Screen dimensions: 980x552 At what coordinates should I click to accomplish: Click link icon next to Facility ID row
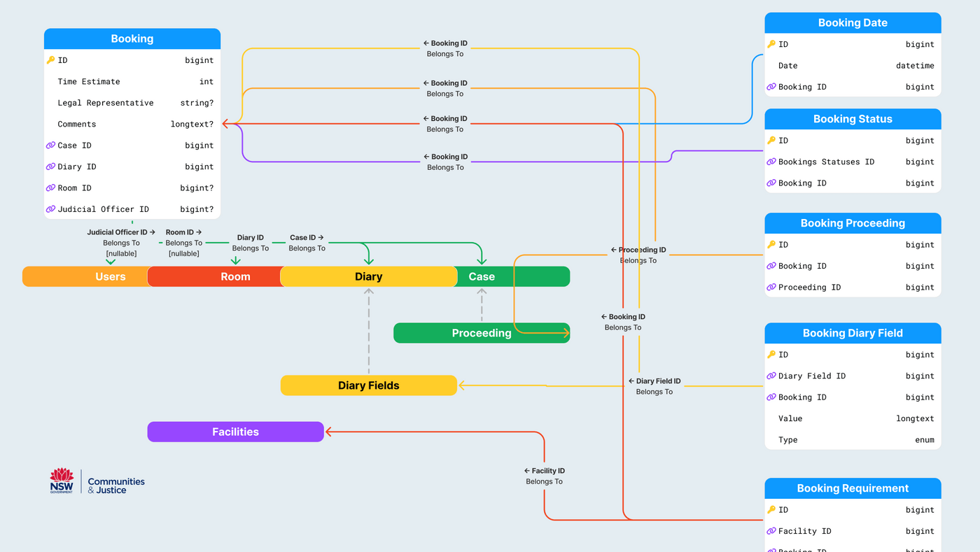tap(771, 531)
